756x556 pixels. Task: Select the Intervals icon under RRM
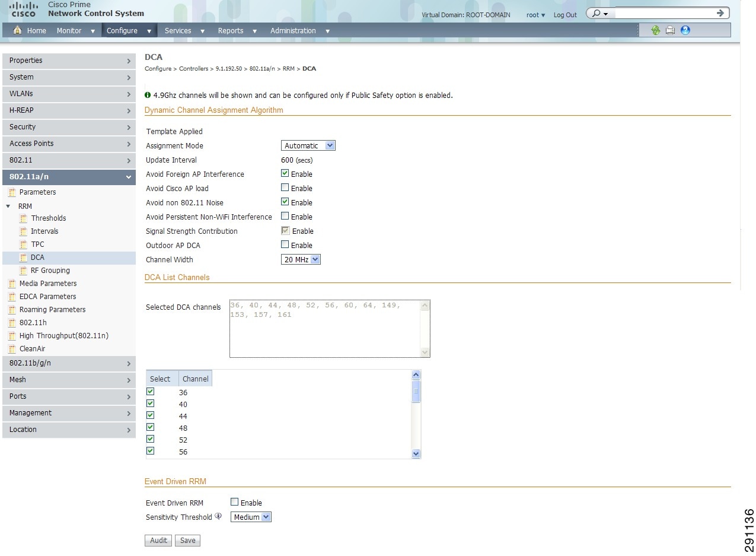click(23, 231)
